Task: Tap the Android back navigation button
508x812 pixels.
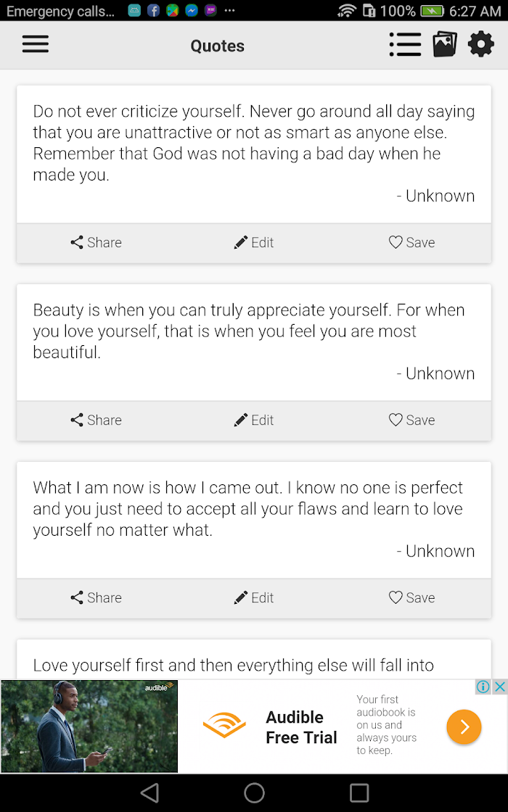Action: (149, 792)
